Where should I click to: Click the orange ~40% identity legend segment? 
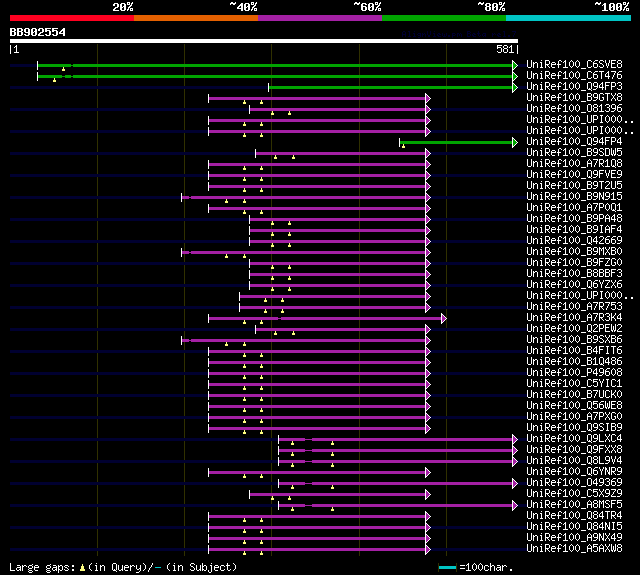tap(196, 18)
